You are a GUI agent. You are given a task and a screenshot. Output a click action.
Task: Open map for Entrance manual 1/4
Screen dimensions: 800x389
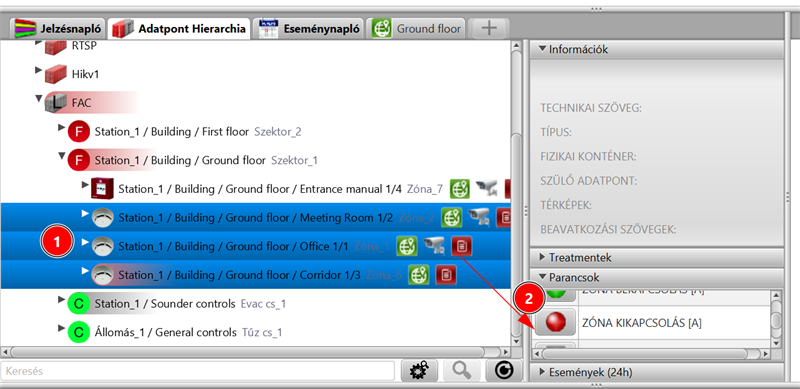coord(460,189)
